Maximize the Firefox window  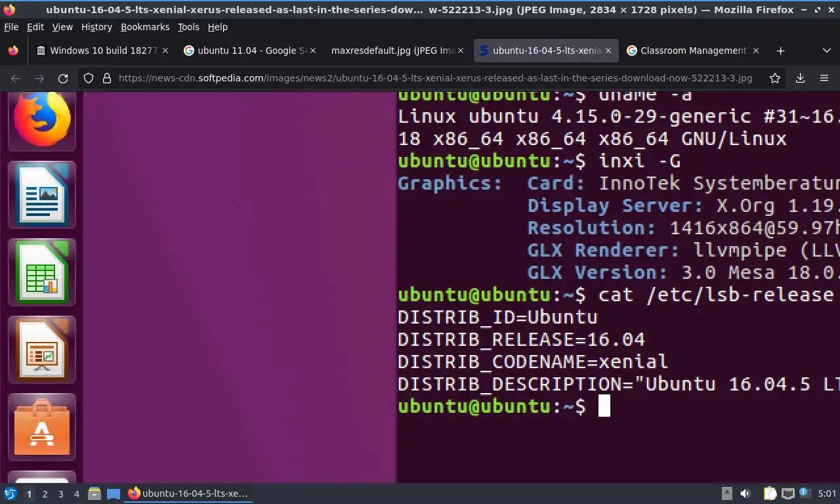(x=818, y=10)
